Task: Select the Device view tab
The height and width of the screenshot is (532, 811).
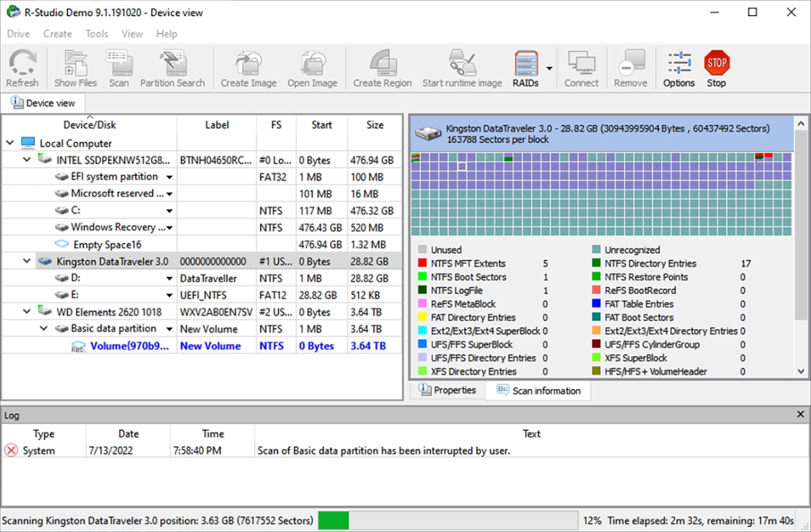Action: point(43,103)
